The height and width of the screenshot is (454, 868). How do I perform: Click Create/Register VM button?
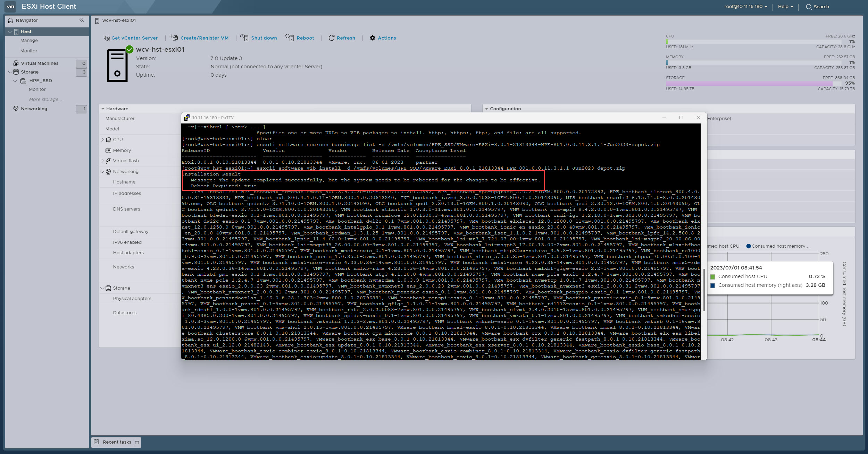(205, 38)
